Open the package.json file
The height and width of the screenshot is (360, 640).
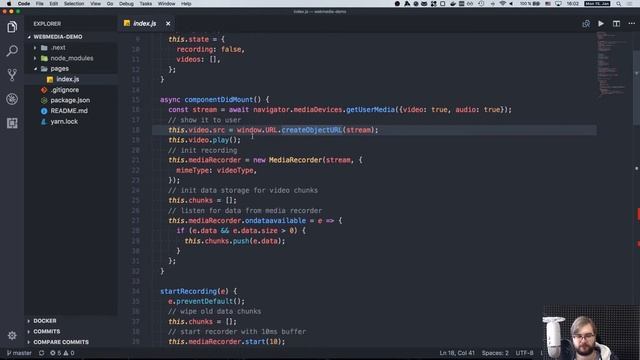(x=71, y=100)
